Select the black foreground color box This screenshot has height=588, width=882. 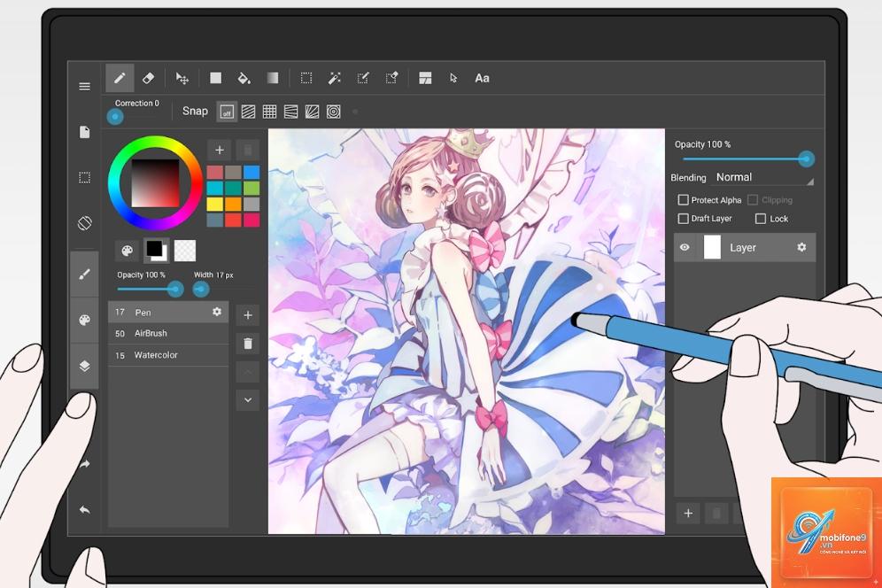click(x=153, y=248)
